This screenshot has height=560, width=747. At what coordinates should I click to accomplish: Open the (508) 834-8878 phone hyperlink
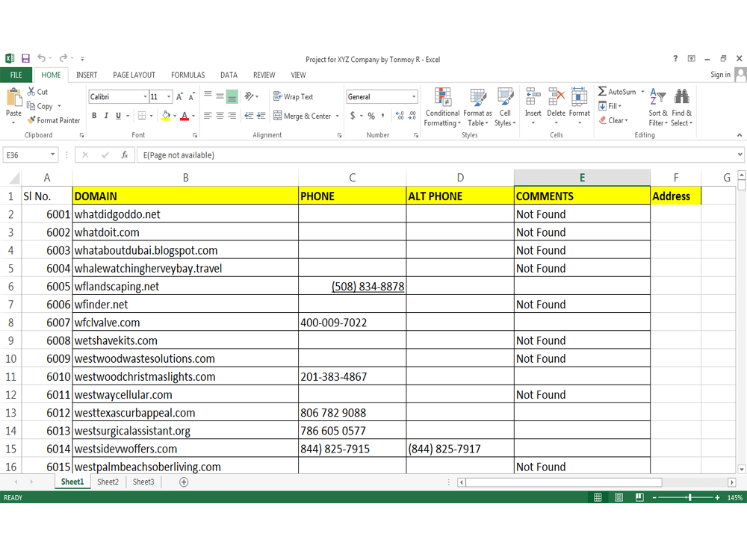(x=368, y=287)
